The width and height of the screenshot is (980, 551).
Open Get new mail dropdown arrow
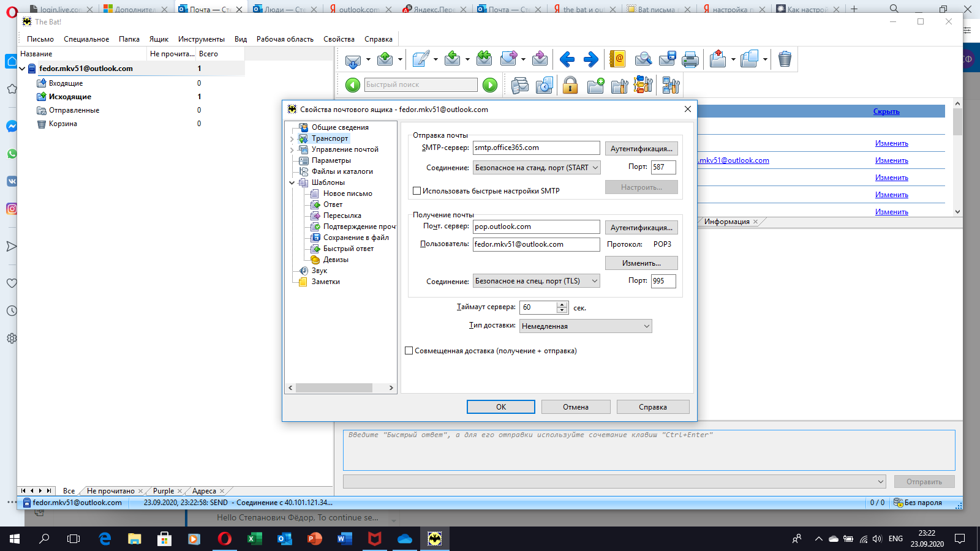(x=368, y=60)
